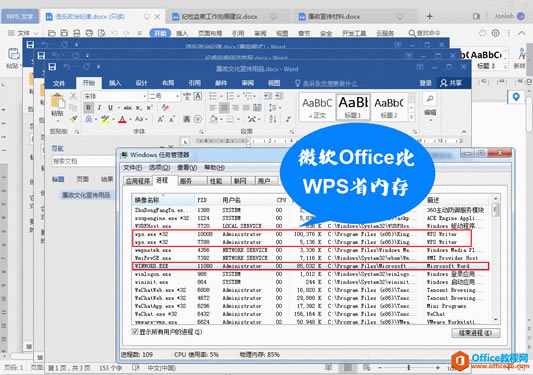
Task: Open the font size dropdown showing 二号
Action: coord(177,97)
